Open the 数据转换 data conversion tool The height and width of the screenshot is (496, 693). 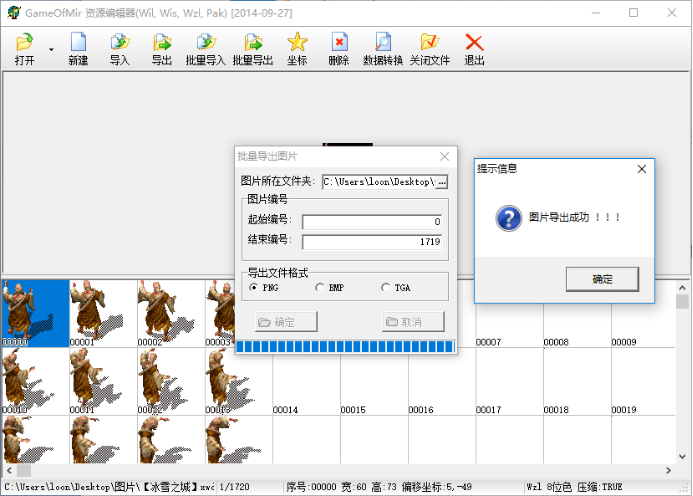click(383, 49)
